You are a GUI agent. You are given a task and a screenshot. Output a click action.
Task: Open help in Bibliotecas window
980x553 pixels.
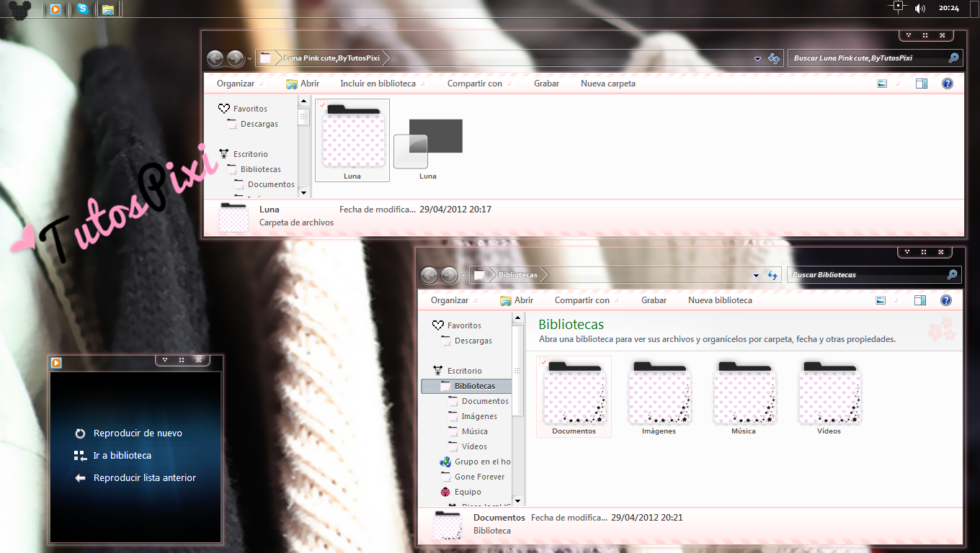pos(947,300)
